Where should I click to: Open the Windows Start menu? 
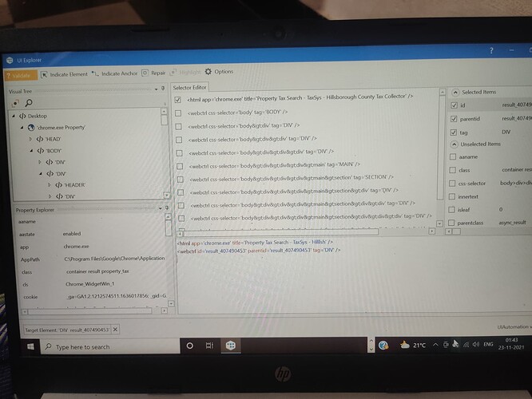[x=30, y=346]
